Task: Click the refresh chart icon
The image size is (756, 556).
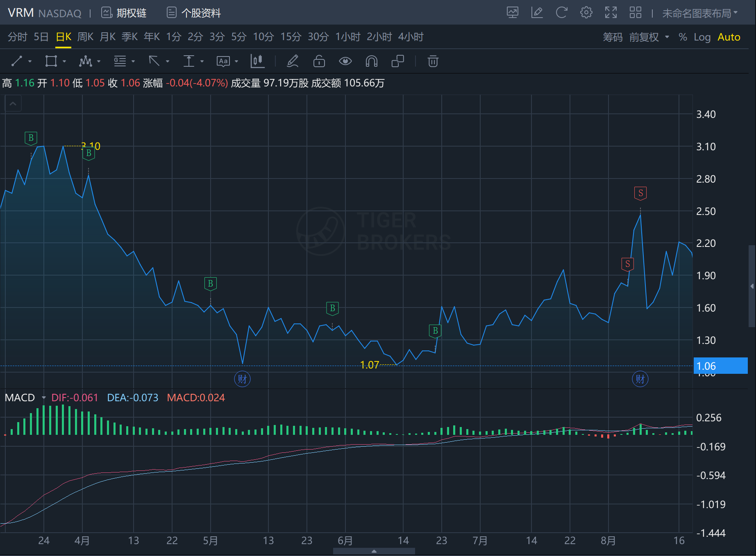Action: tap(561, 13)
